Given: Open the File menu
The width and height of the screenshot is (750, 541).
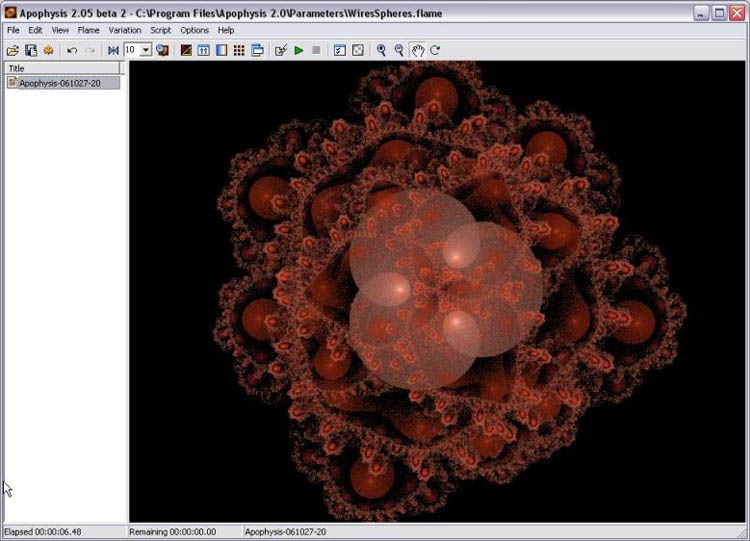Looking at the screenshot, I should point(13,30).
